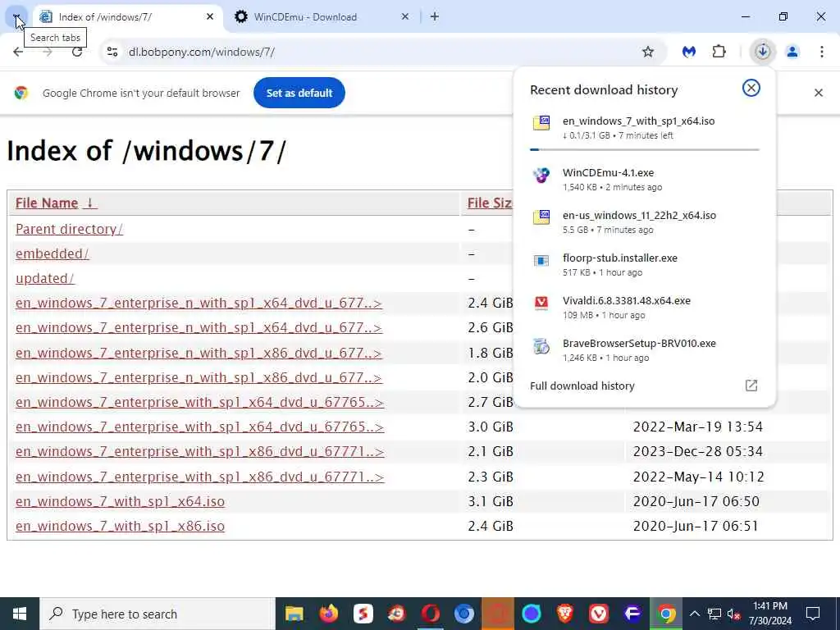
Task: Click Set as default button
Action: (299, 93)
